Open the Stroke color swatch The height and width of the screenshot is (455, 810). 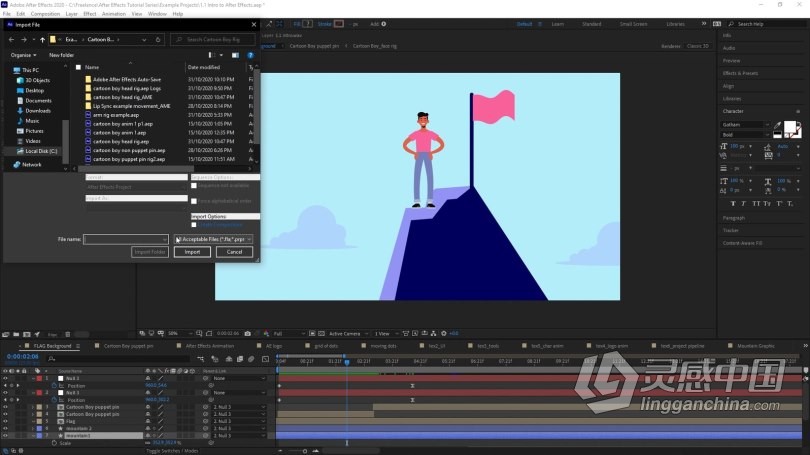pyautogui.click(x=339, y=24)
